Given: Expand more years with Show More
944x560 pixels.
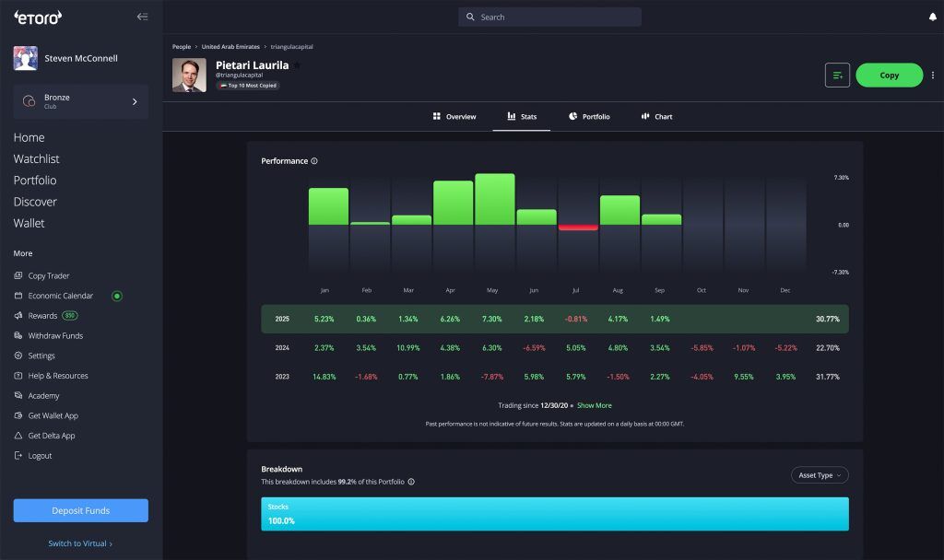Looking at the screenshot, I should (x=594, y=405).
